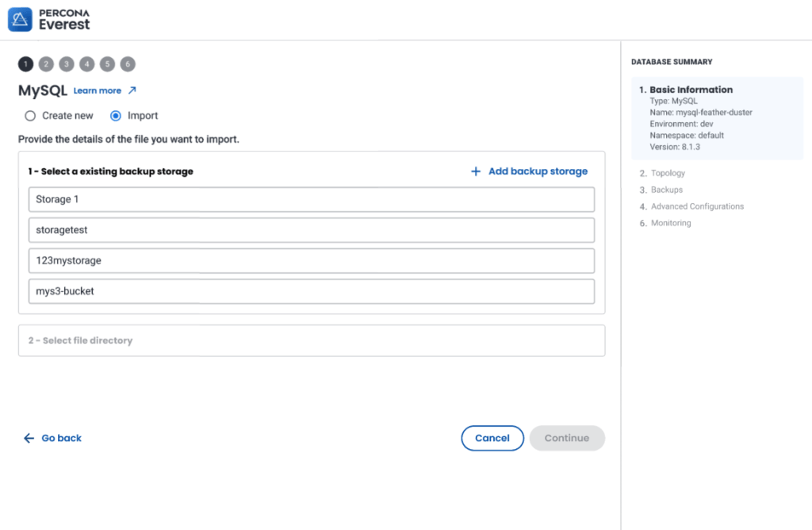The height and width of the screenshot is (530, 812).
Task: Select the Create new radio button
Action: point(30,116)
